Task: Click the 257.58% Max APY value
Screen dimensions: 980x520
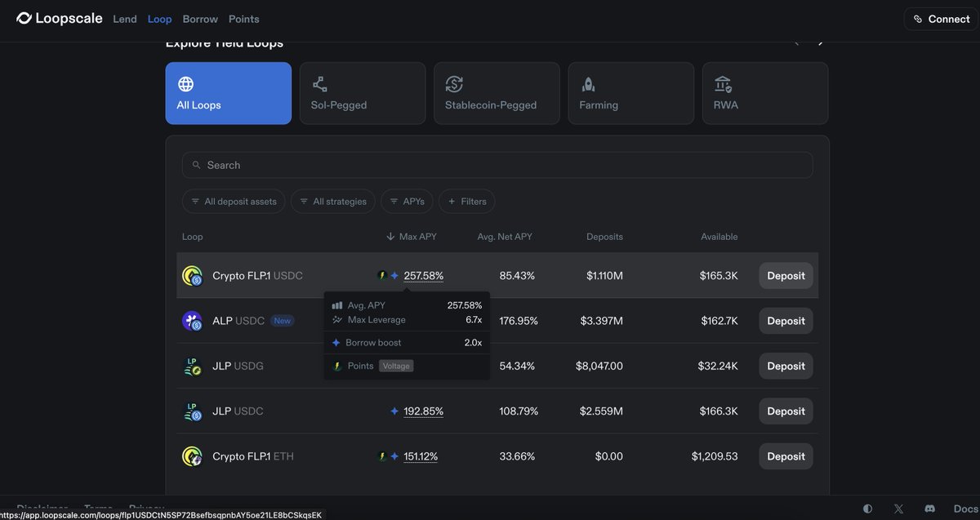Action: tap(424, 276)
